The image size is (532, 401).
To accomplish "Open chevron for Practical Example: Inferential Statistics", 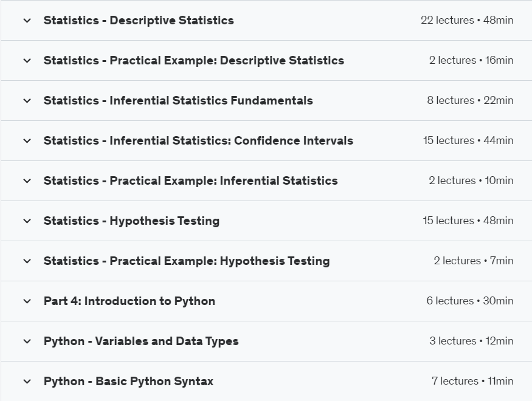I will [x=27, y=181].
